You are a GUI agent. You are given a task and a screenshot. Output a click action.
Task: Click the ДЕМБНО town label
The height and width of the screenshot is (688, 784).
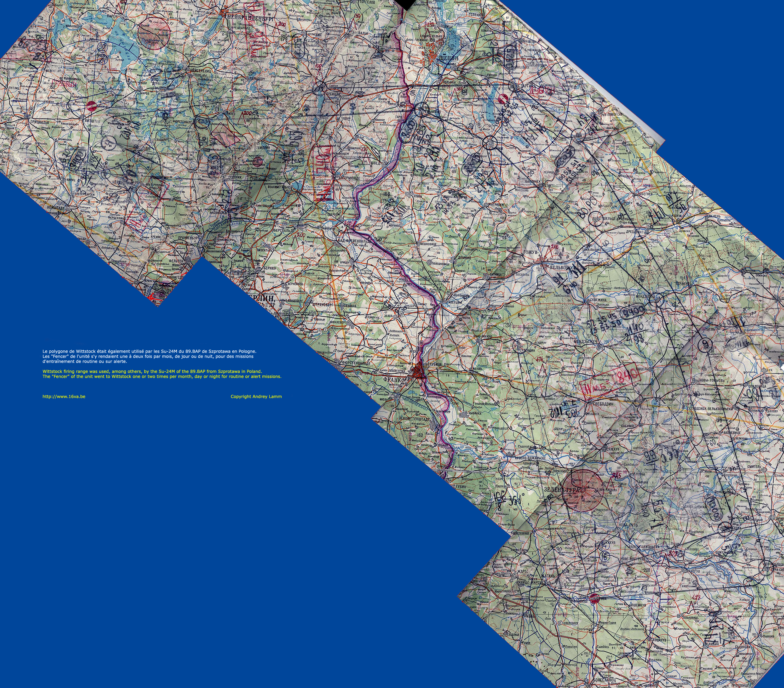[x=464, y=258]
